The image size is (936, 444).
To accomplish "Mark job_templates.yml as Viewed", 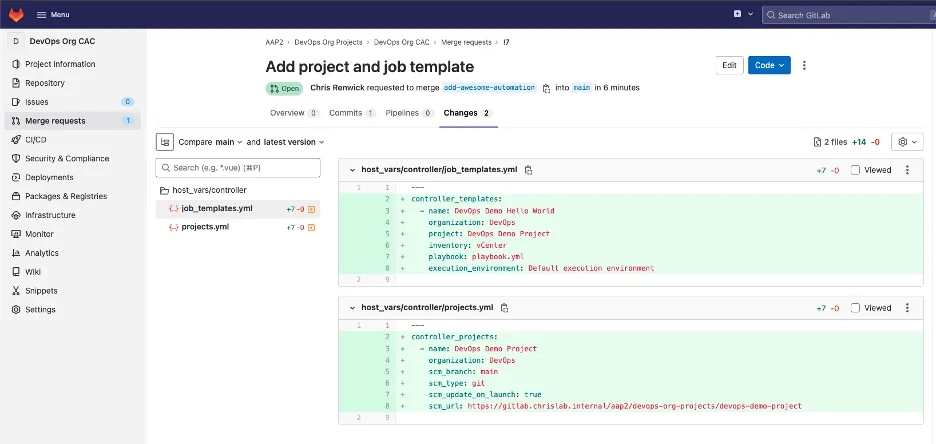I will tap(855, 170).
